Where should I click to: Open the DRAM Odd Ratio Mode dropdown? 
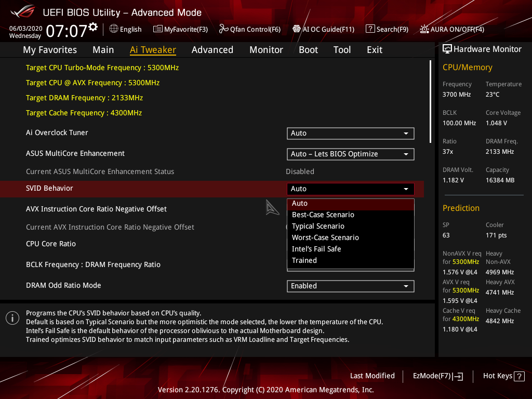[x=350, y=286]
